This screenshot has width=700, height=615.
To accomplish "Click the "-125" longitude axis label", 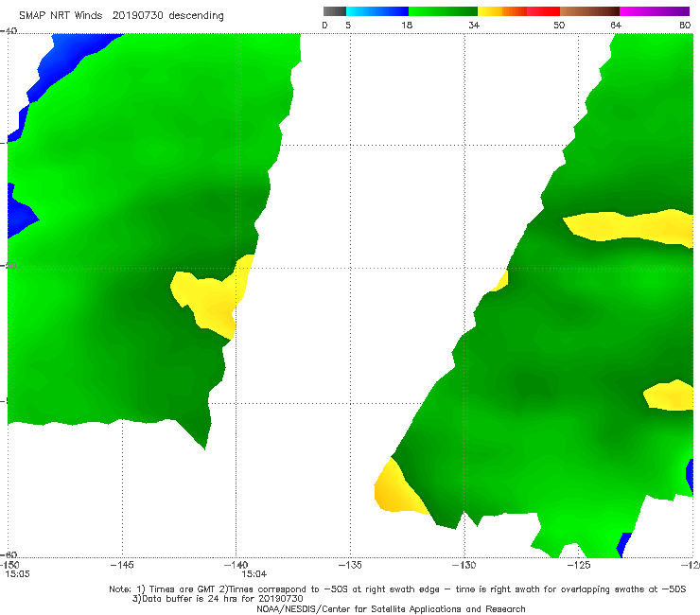I will point(579,565).
